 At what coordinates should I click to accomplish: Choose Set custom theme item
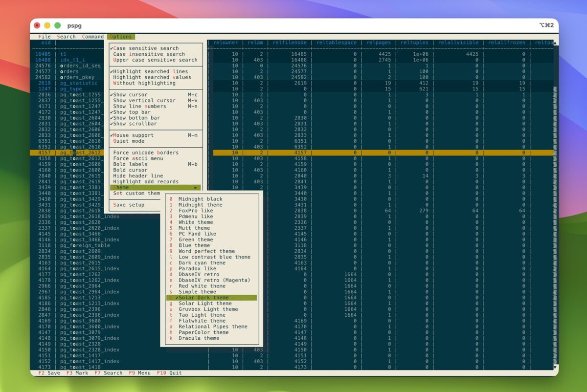point(136,194)
